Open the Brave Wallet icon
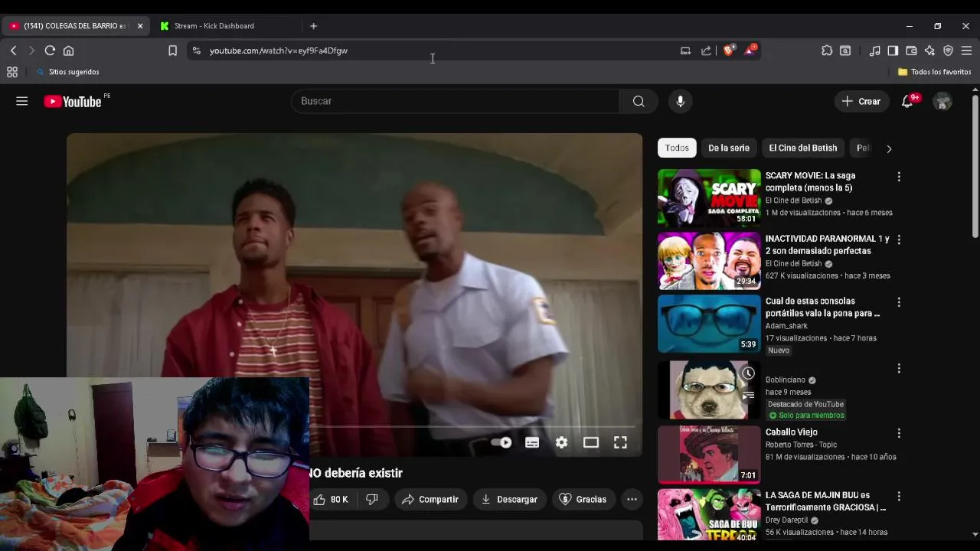 (x=911, y=51)
